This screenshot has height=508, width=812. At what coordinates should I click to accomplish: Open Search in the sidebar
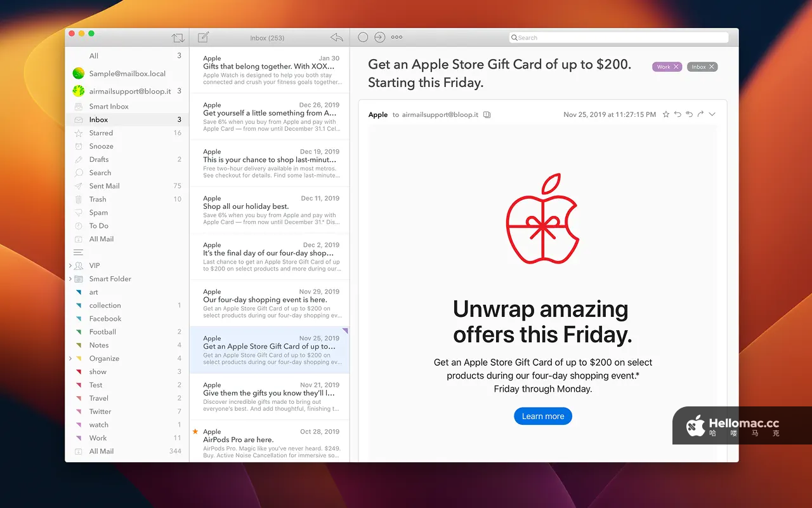click(x=127, y=173)
